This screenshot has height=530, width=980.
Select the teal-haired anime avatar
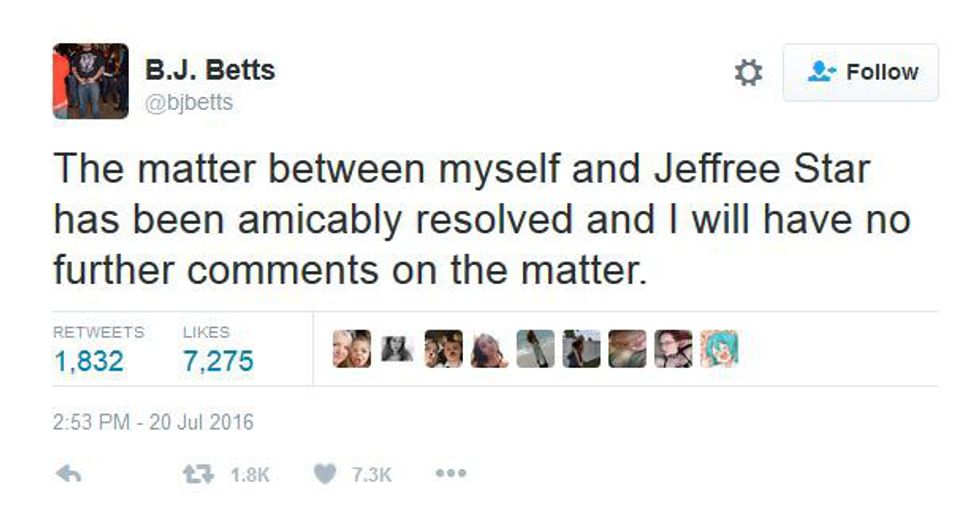718,349
